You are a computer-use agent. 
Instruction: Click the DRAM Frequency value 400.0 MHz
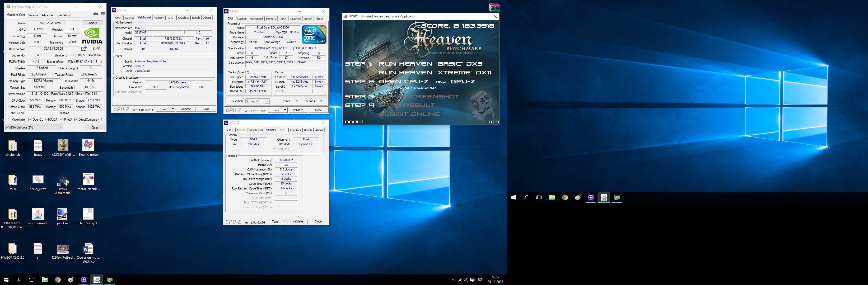[x=286, y=160]
